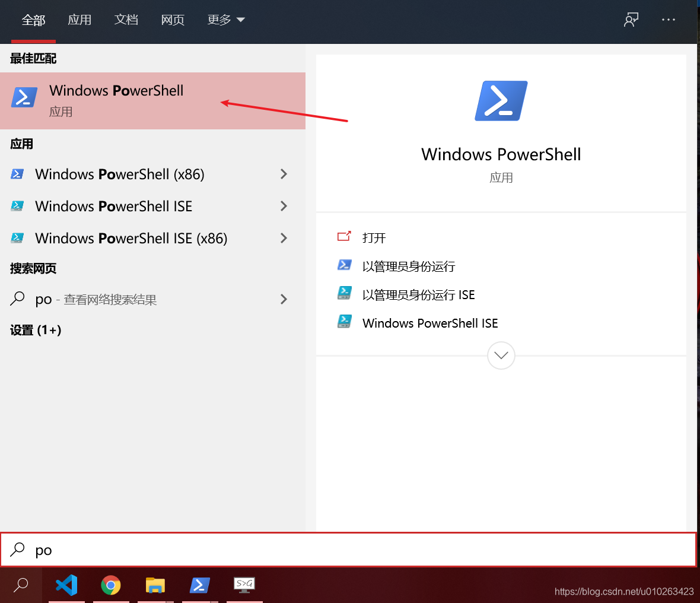Screen dimensions: 700x603
Task: Click the search input field containing po
Action: 349,550
